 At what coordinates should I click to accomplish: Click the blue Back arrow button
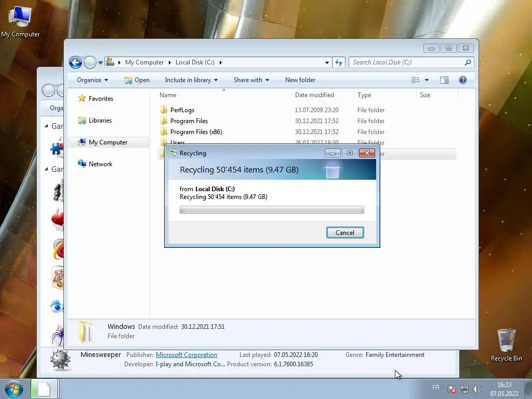pyautogui.click(x=75, y=62)
